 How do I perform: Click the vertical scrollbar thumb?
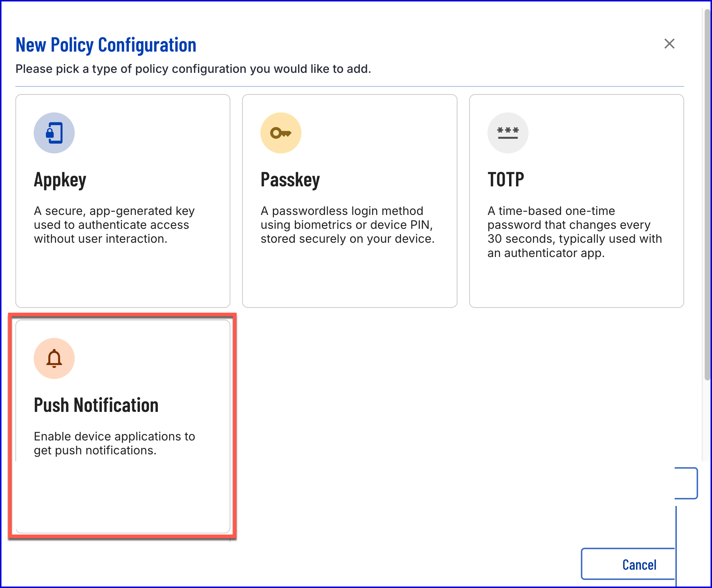707,194
